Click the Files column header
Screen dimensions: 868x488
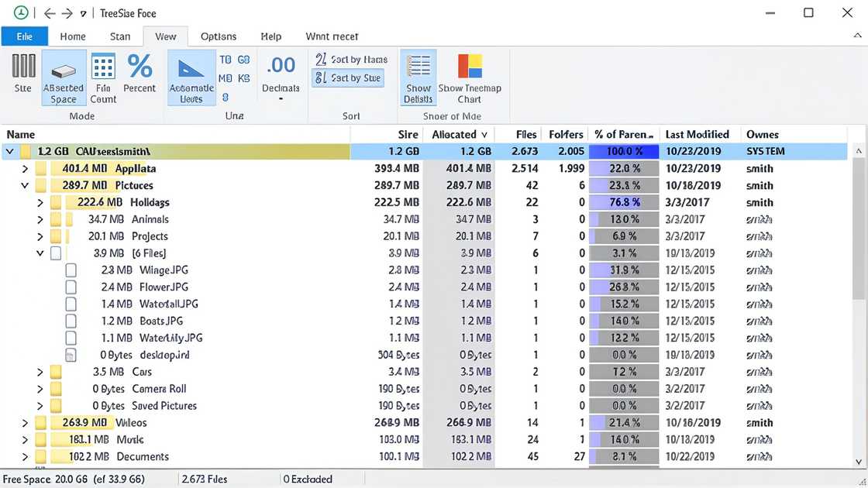point(526,134)
